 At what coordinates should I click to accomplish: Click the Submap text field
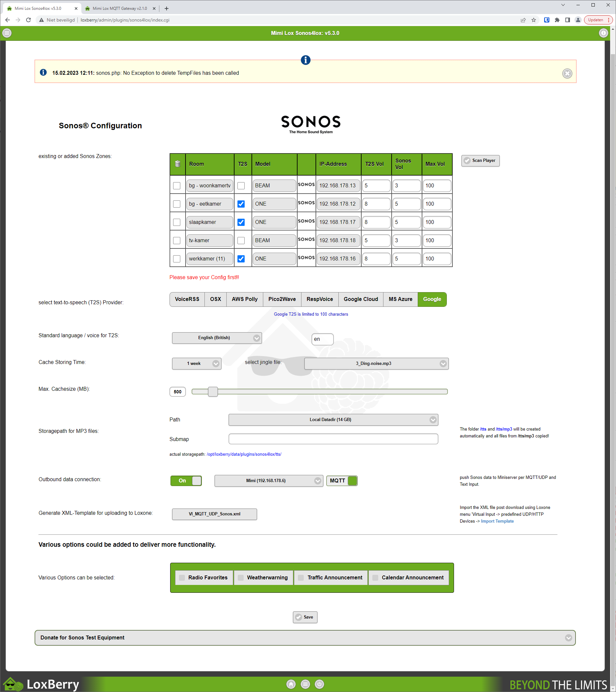click(x=333, y=439)
